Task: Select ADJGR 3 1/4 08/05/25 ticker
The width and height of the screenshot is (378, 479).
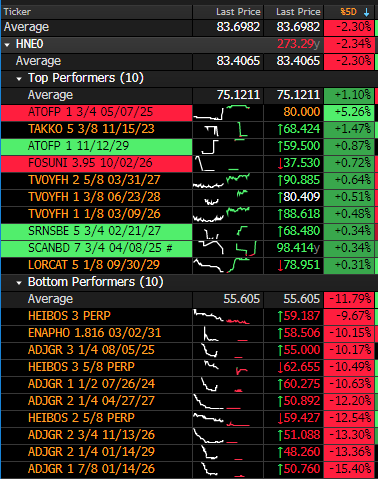Action: pyautogui.click(x=91, y=350)
